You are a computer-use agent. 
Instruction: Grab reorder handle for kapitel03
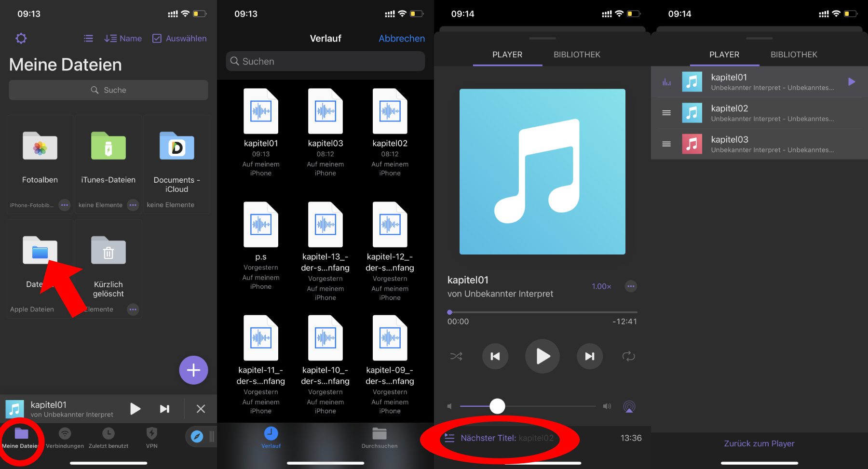coord(666,144)
